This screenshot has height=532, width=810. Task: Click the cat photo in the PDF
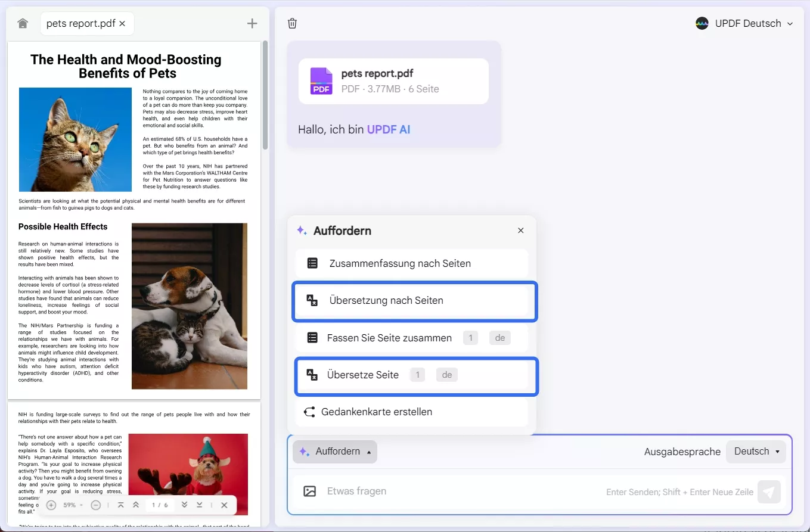pos(75,139)
